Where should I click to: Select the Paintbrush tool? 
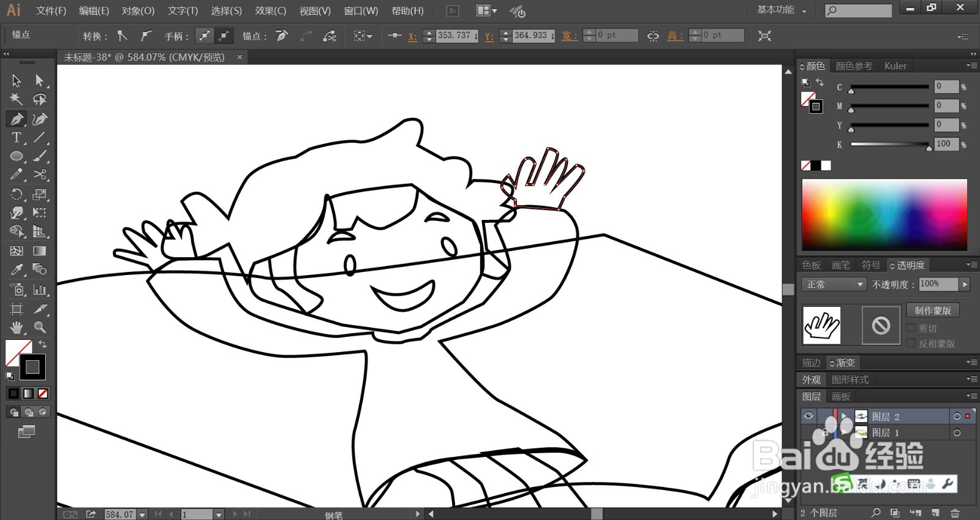tap(40, 156)
